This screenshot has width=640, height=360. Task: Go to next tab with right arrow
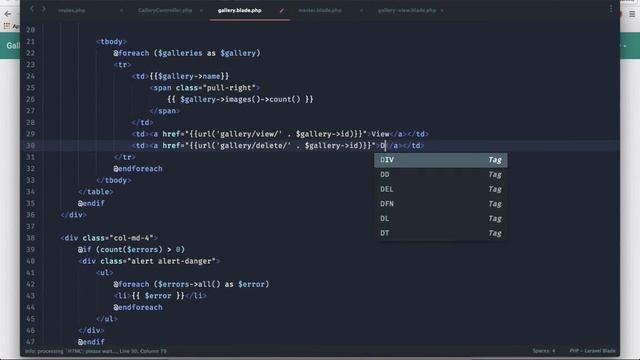tap(43, 9)
